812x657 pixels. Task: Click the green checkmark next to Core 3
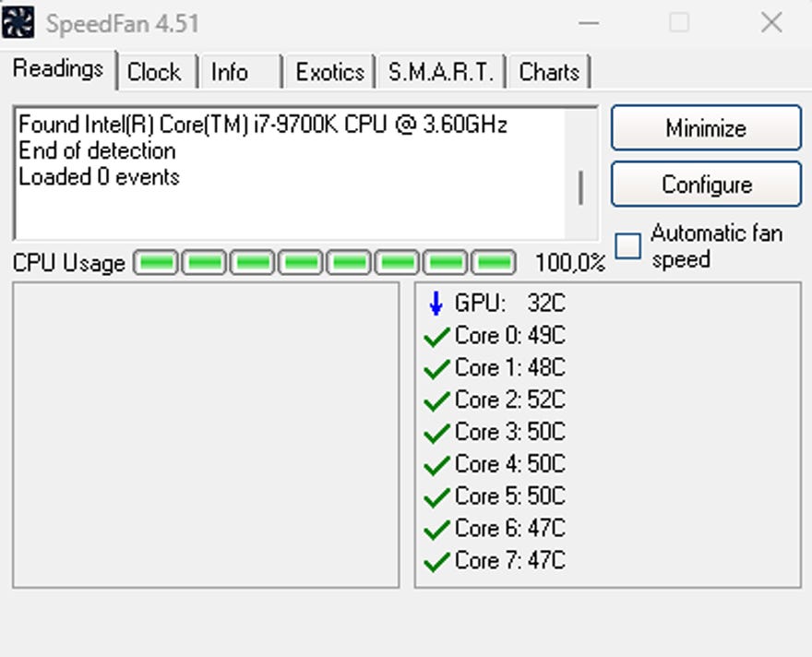pyautogui.click(x=436, y=434)
